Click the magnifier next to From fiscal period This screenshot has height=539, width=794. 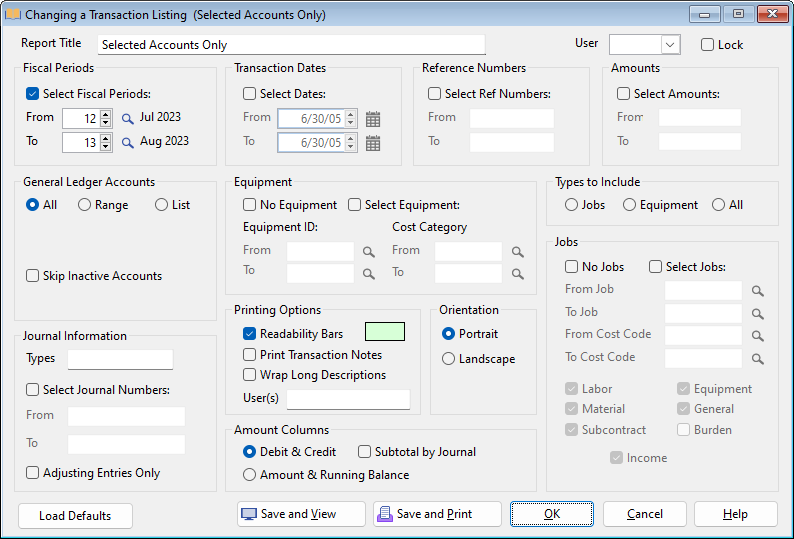click(x=127, y=118)
